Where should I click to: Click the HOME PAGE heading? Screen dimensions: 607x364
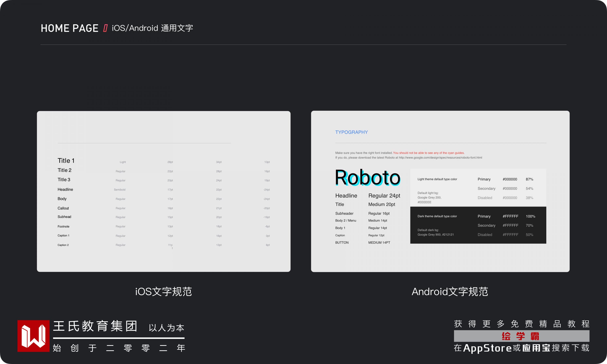[69, 28]
